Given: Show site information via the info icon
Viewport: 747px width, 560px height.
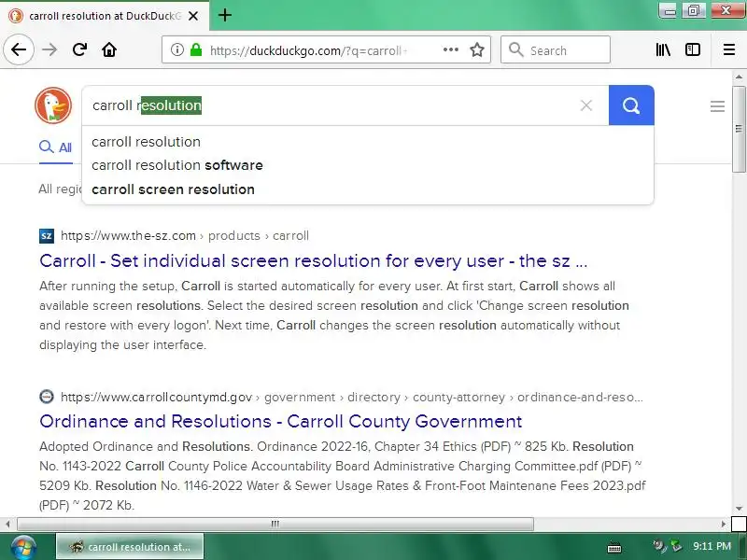Looking at the screenshot, I should click(x=177, y=49).
